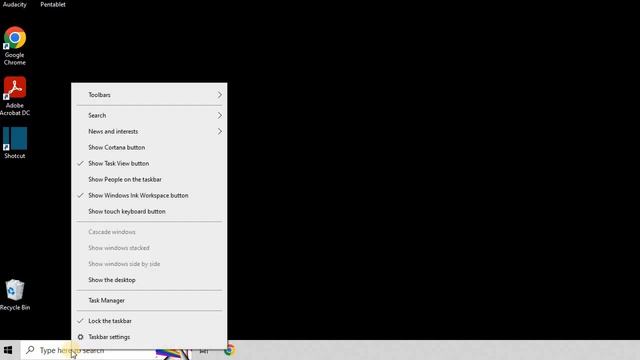The image size is (640, 360).
Task: Launch Task Manager from the context menu
Action: [x=149, y=300]
